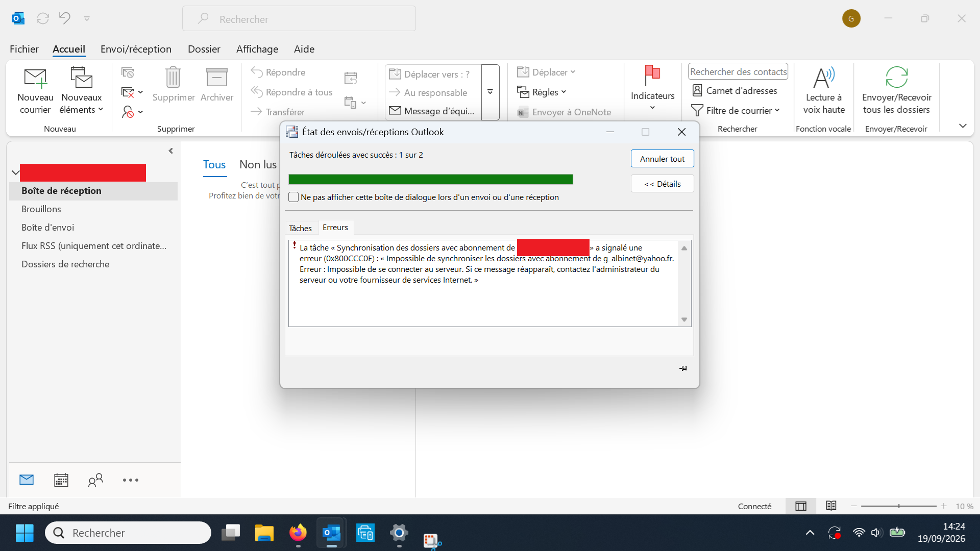
Task: Click the Annuler tout button
Action: (x=662, y=159)
